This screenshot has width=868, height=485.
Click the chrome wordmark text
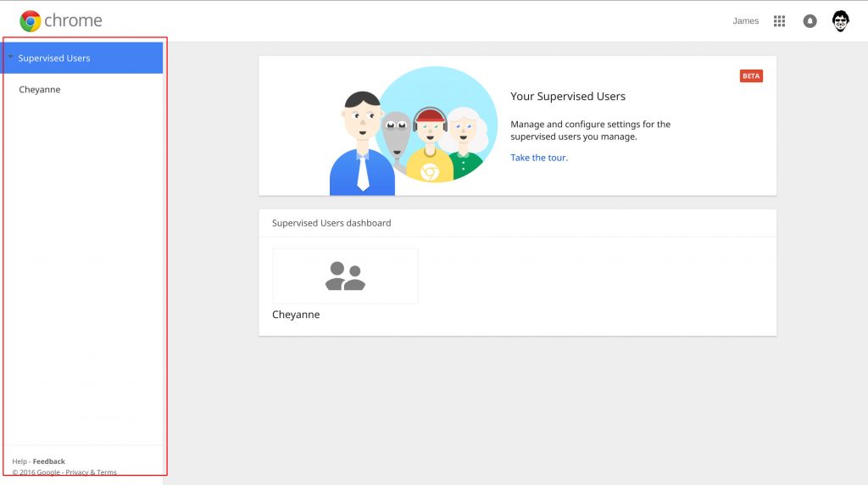click(x=73, y=21)
